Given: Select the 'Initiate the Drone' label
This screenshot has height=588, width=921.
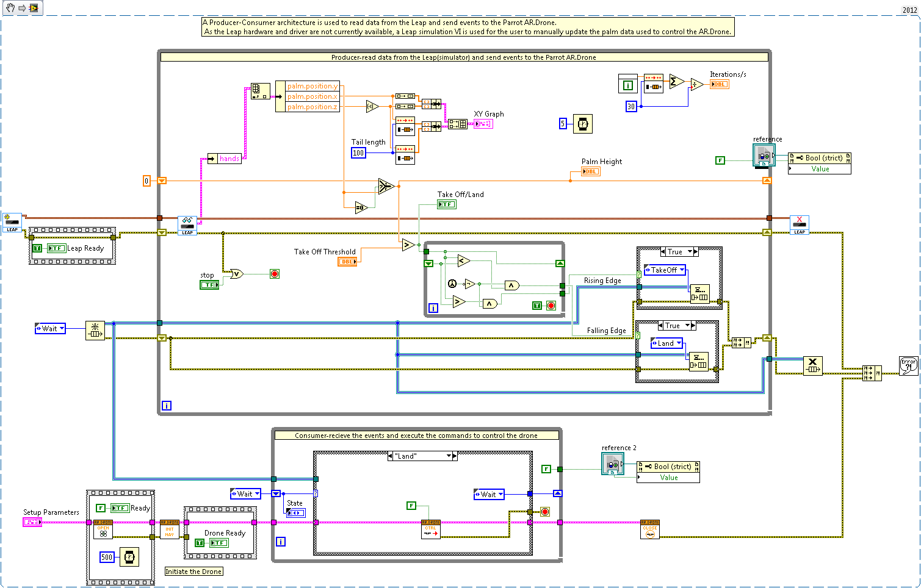Looking at the screenshot, I should pyautogui.click(x=193, y=572).
